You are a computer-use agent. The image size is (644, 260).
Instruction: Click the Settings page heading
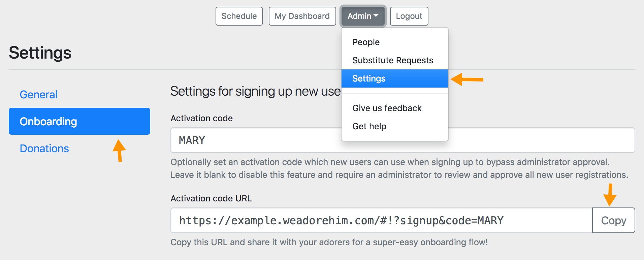click(40, 53)
